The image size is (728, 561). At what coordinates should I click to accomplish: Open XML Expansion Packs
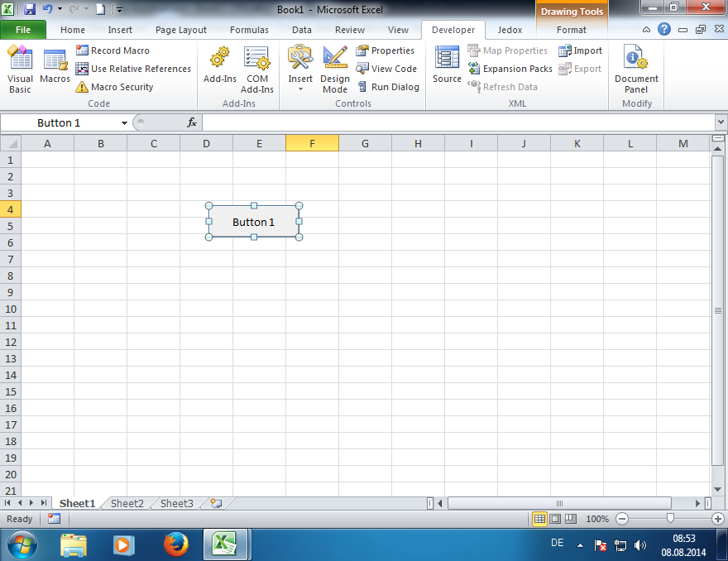click(510, 69)
